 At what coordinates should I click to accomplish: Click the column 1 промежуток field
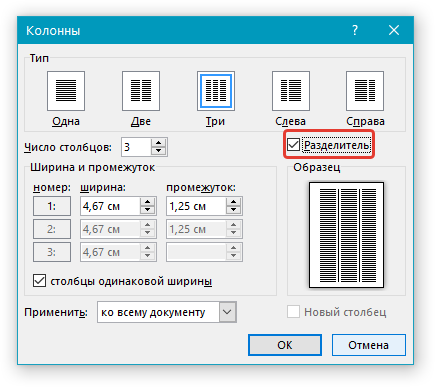point(196,206)
